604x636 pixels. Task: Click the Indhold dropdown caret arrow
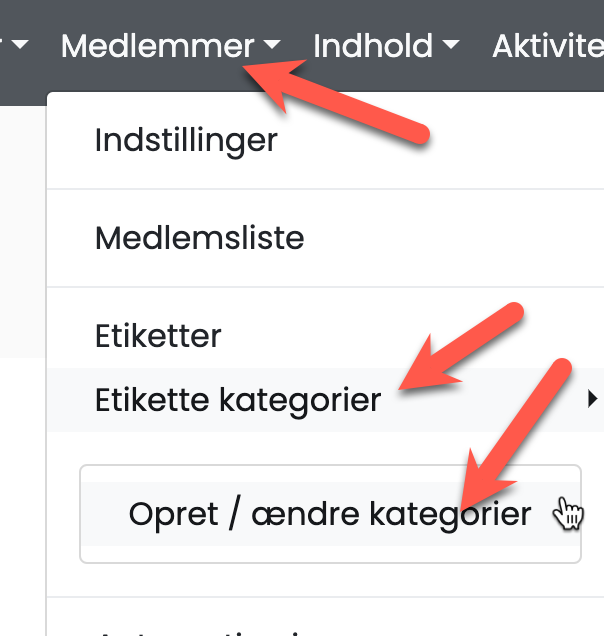(451, 46)
